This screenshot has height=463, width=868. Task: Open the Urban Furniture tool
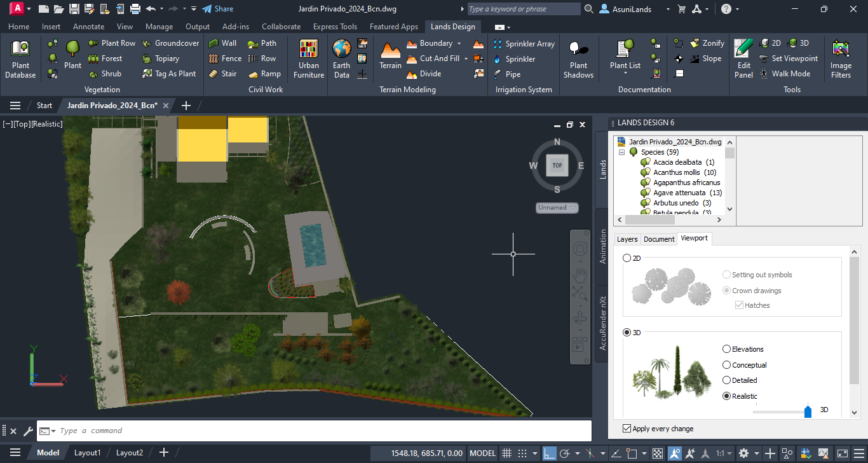click(x=309, y=59)
